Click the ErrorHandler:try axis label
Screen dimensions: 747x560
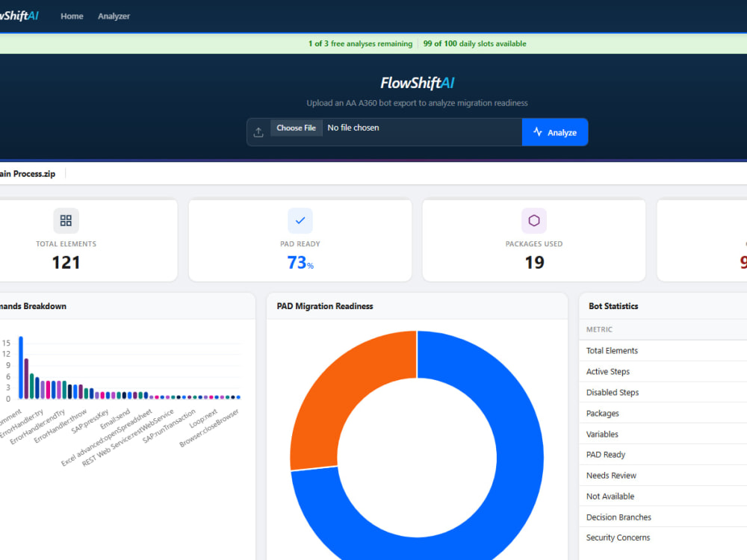(x=22, y=424)
